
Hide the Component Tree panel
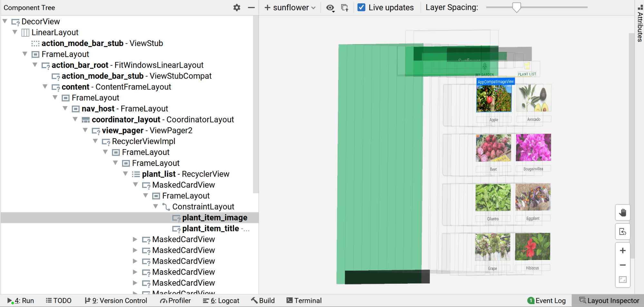[x=251, y=7]
